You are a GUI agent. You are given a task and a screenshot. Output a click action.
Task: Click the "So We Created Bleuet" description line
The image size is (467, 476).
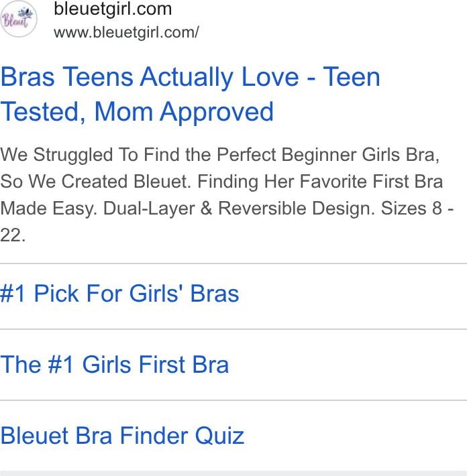[x=221, y=182]
